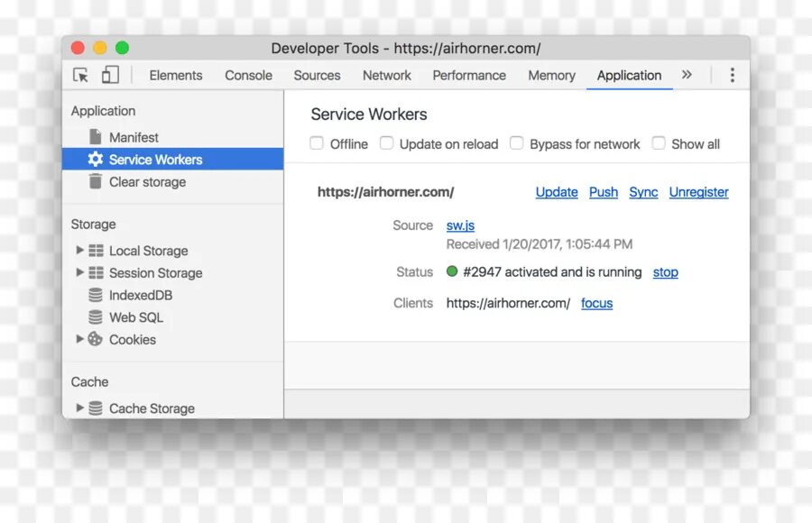The height and width of the screenshot is (523, 812).
Task: Click the IndexedDB database icon
Action: pyautogui.click(x=96, y=295)
